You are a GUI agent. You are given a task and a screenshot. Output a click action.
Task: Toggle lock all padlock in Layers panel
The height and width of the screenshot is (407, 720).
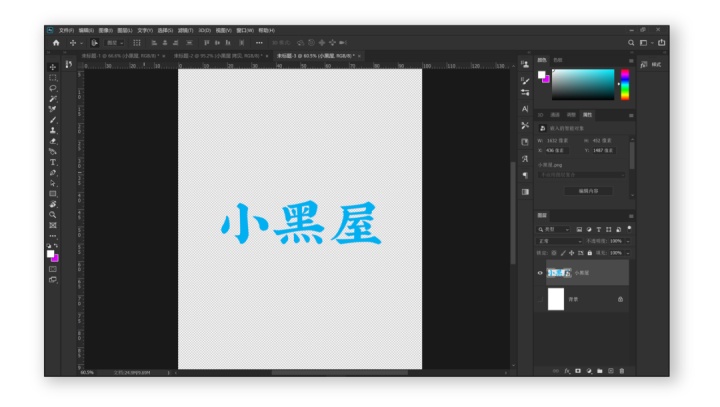[x=590, y=253]
